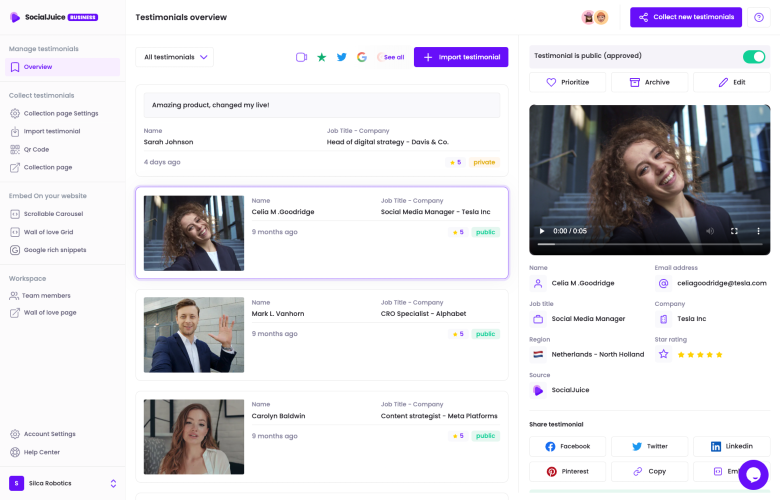Play the testimonial video
780x500 pixels.
(x=542, y=231)
